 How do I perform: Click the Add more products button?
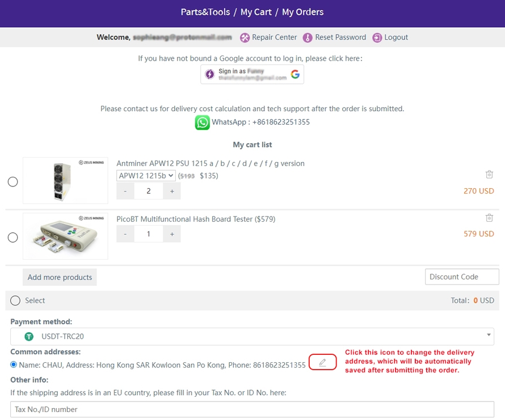(x=60, y=277)
